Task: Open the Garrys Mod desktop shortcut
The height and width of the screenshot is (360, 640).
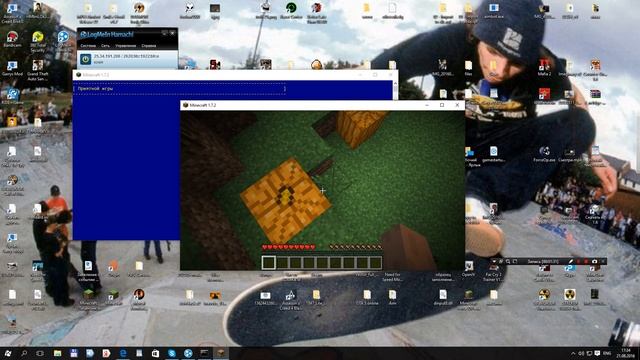Action: [x=12, y=68]
